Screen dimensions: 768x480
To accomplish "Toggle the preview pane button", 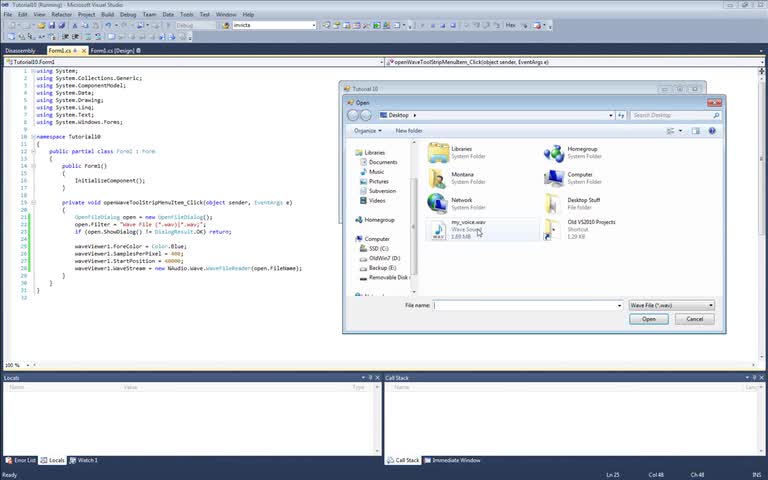I will click(x=697, y=131).
